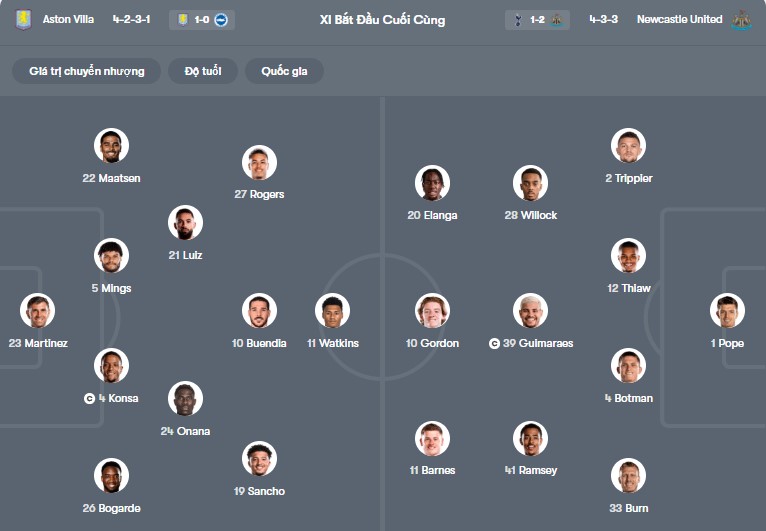
Task: Select the Giá trị chuyển nhượng filter
Action: pyautogui.click(x=87, y=71)
